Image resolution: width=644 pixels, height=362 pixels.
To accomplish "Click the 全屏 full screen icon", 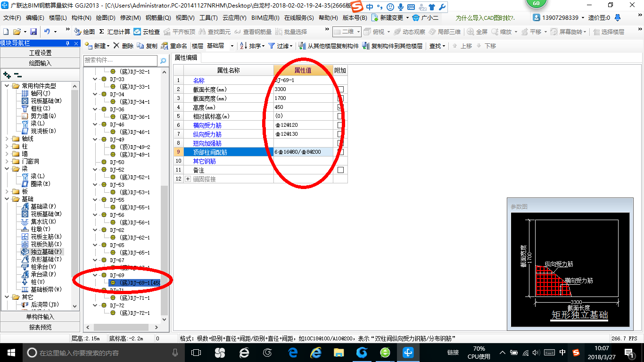I will coord(477,32).
